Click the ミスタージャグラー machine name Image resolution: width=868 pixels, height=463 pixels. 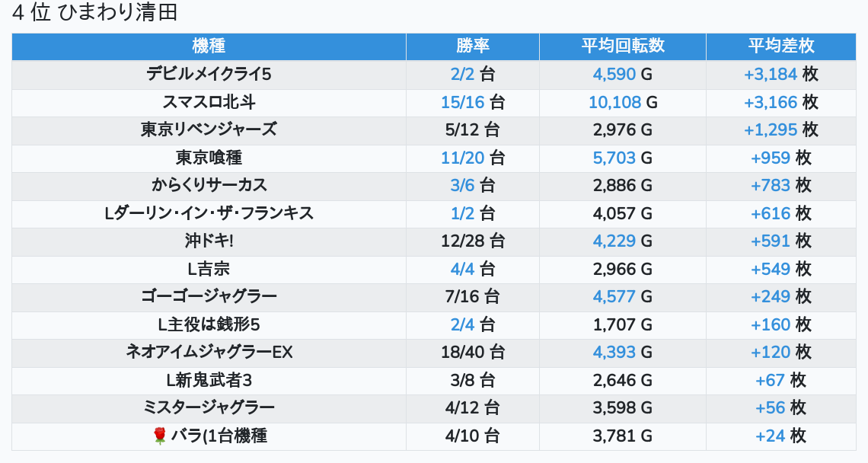tap(209, 407)
